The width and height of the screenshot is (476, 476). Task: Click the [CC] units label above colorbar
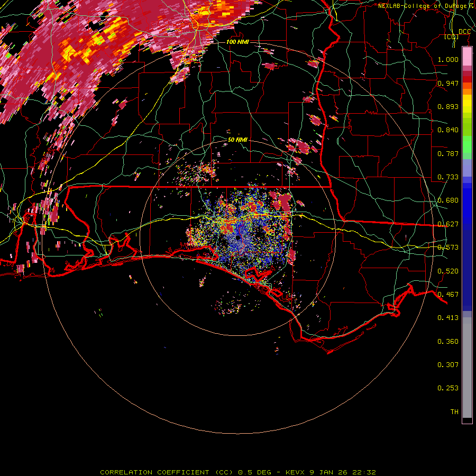pyautogui.click(x=452, y=37)
